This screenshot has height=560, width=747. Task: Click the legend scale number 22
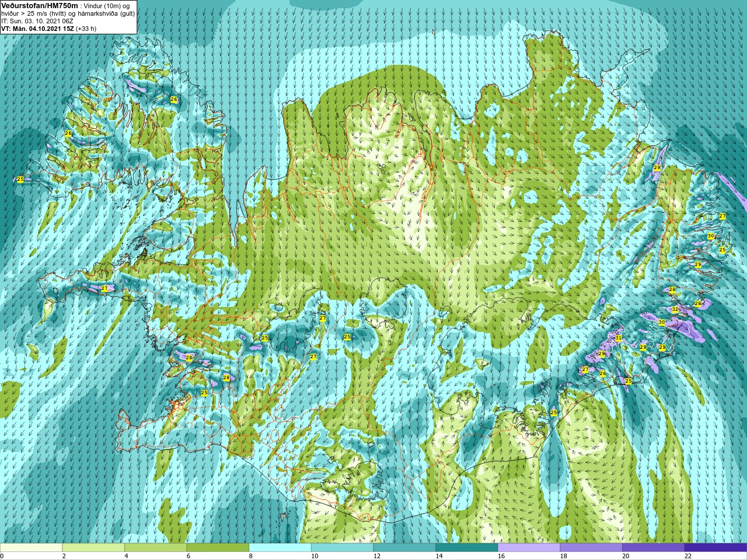tap(688, 556)
